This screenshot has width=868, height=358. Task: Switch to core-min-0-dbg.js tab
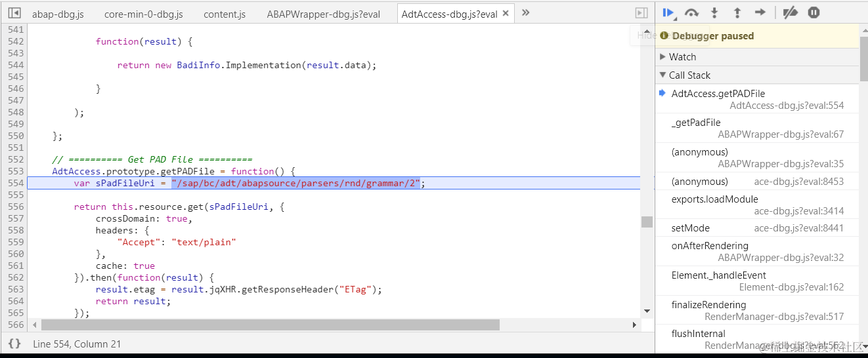[x=143, y=14]
